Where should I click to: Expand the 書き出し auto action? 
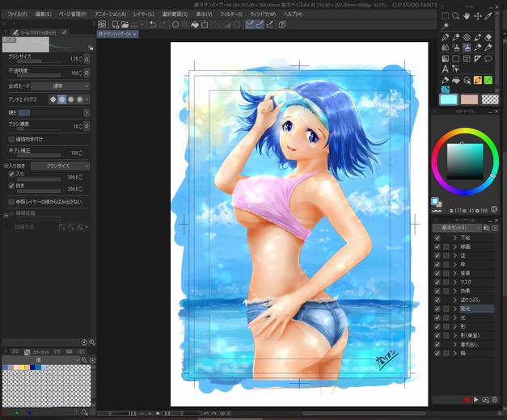[x=455, y=344]
